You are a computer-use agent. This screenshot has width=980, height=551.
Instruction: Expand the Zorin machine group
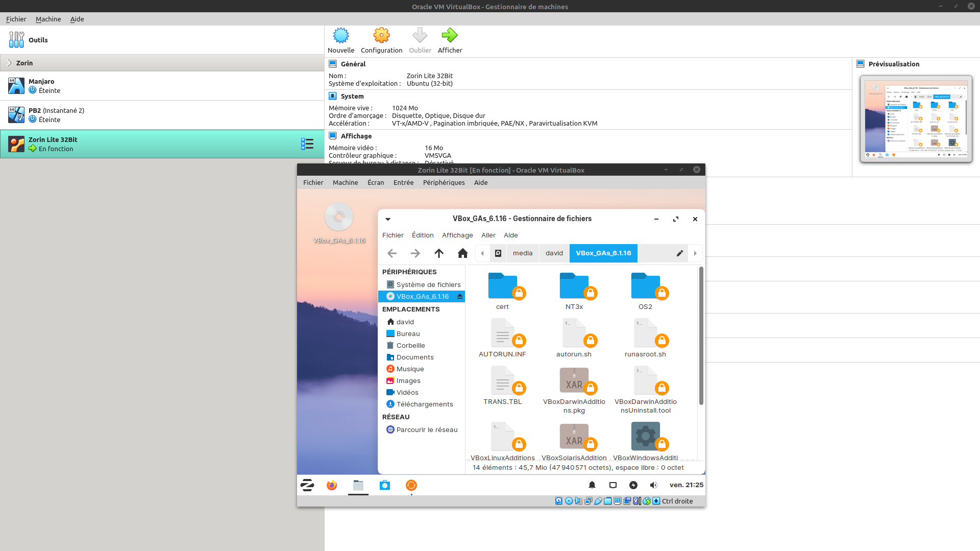(x=9, y=63)
